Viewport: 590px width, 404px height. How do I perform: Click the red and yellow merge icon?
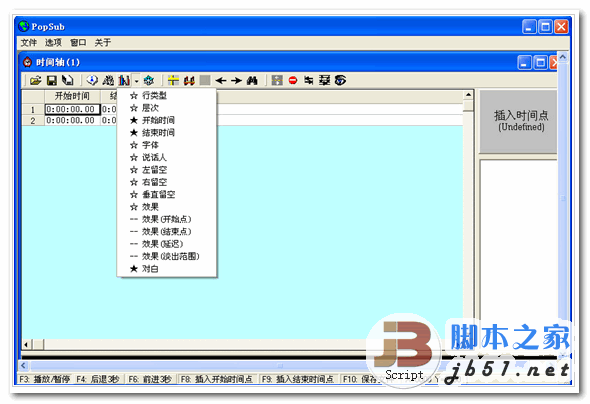[189, 80]
